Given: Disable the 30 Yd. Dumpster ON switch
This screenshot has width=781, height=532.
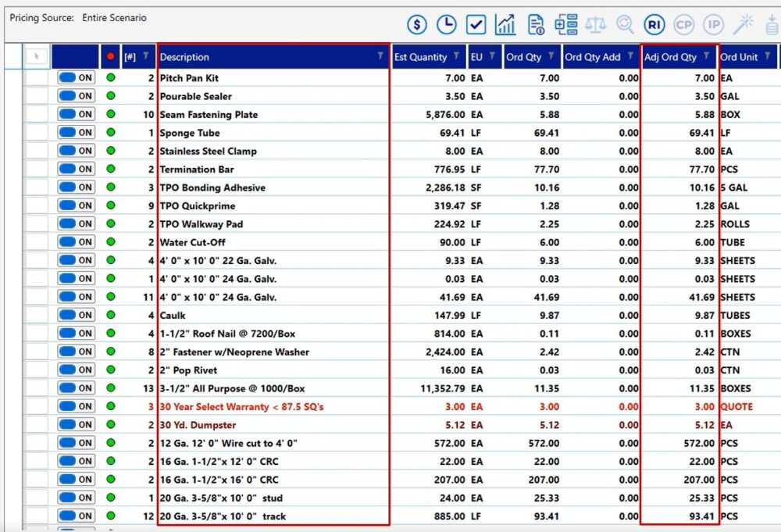Looking at the screenshot, I should tap(76, 425).
